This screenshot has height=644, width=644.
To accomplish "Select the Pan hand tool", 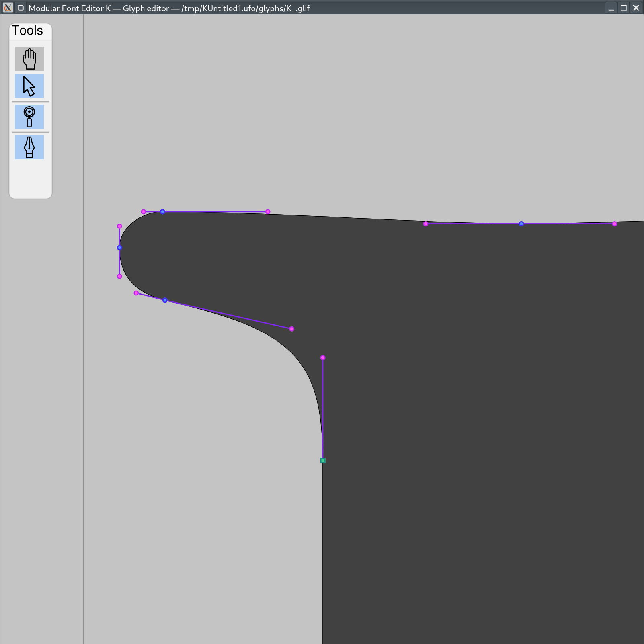I will (x=29, y=59).
